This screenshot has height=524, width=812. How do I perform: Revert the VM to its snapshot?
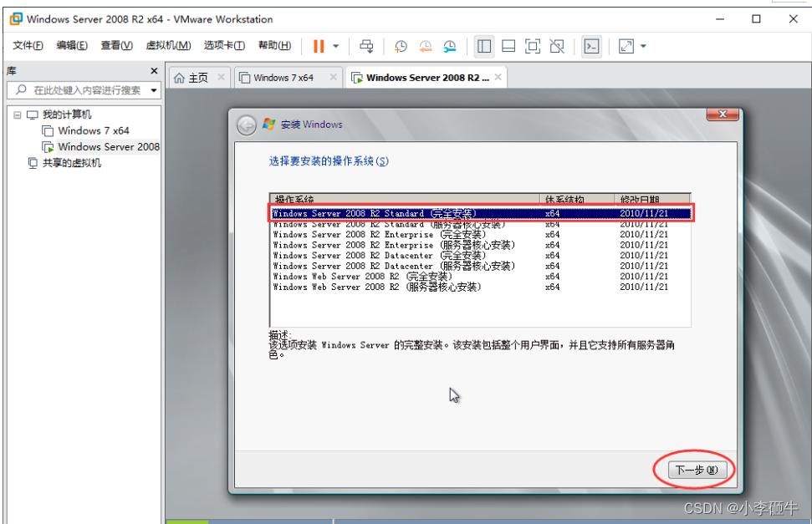[425, 46]
